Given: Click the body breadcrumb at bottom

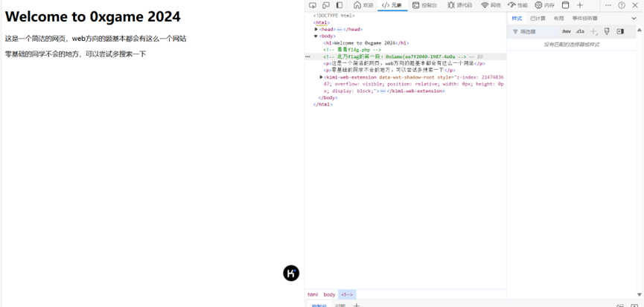Looking at the screenshot, I should click(328, 294).
